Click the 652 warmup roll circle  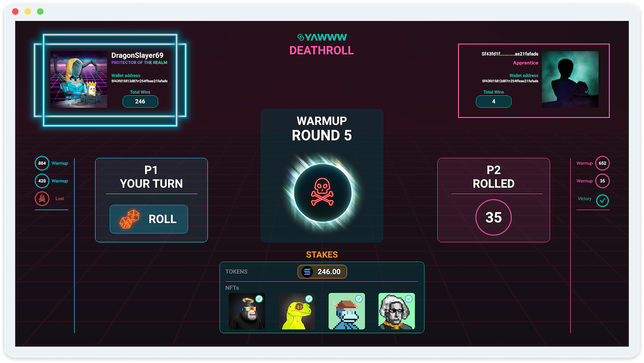tap(603, 163)
